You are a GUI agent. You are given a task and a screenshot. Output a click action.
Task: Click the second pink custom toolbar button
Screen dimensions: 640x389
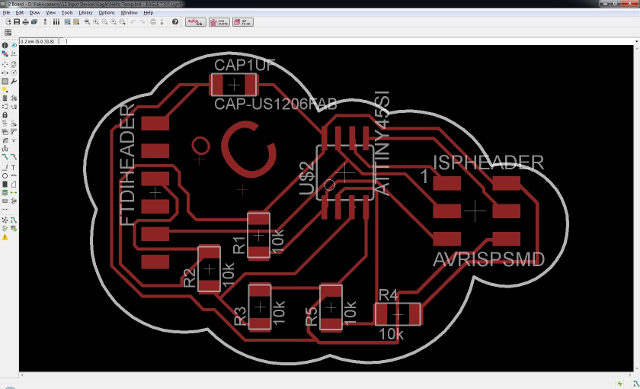(219, 22)
